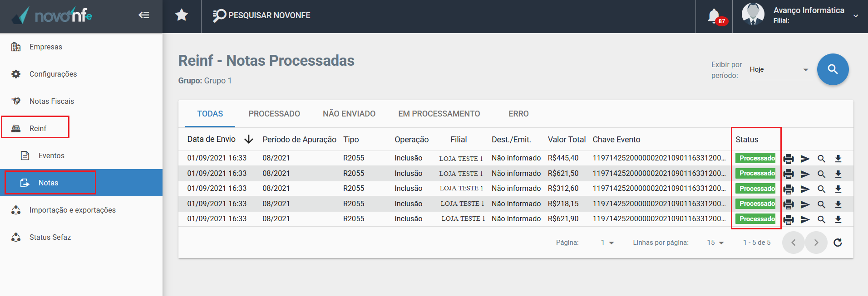Viewport: 868px width, 296px height.
Task: Download the last row's note
Action: pyautogui.click(x=838, y=219)
